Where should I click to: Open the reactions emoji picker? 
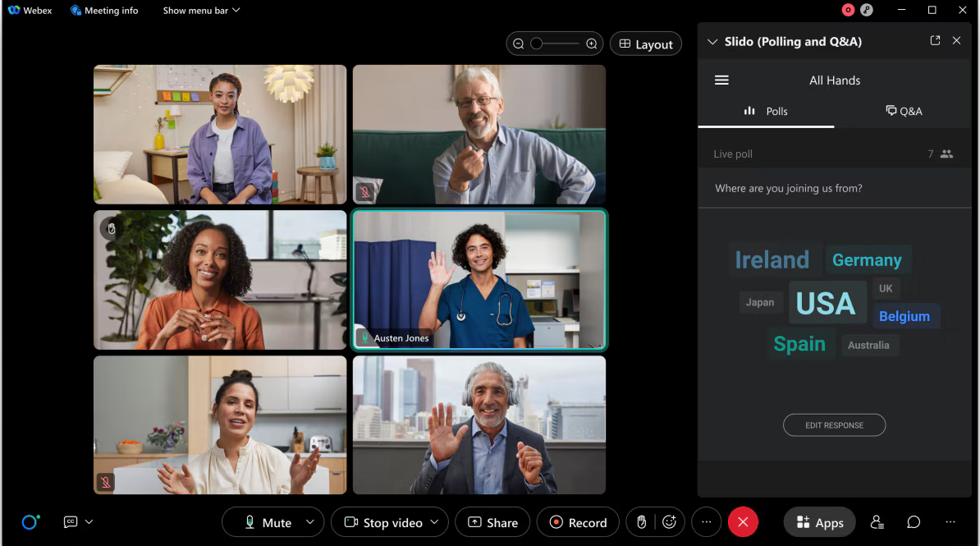click(x=670, y=522)
